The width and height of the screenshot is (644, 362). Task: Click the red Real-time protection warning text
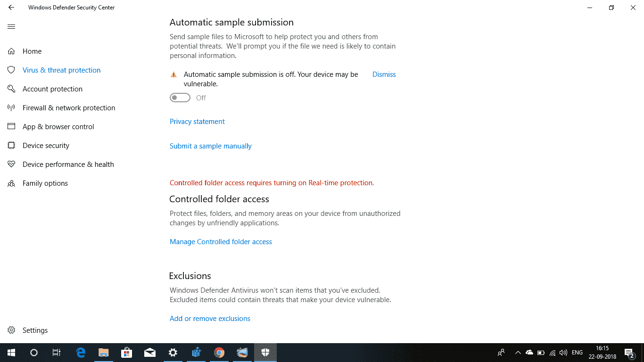(x=272, y=183)
